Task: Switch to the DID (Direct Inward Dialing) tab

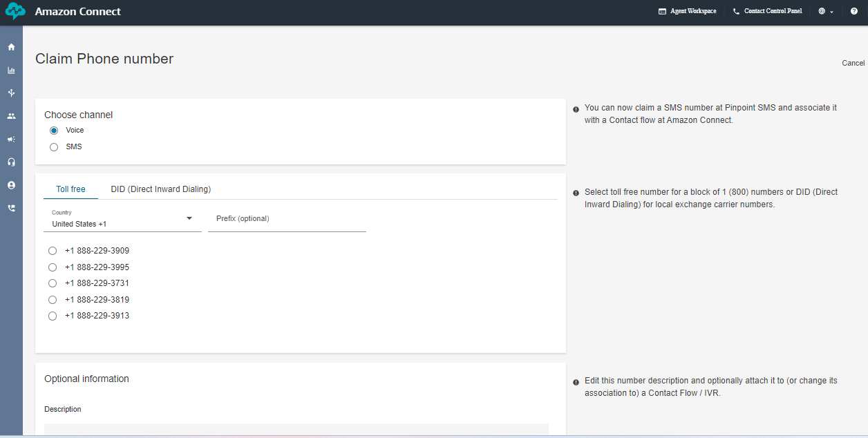Action: coord(161,189)
